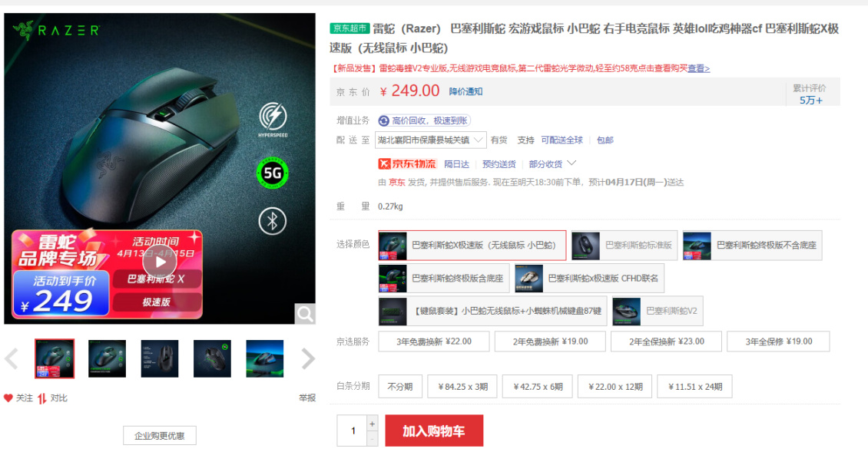Click the 京东 seller link in shipping info
The image size is (868, 452).
coord(396,182)
